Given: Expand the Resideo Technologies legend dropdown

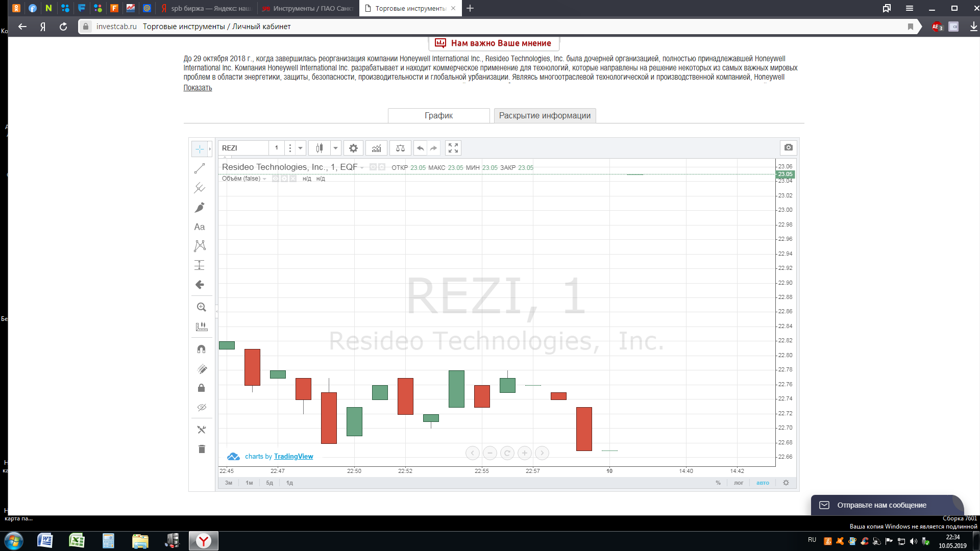Looking at the screenshot, I should tap(362, 168).
